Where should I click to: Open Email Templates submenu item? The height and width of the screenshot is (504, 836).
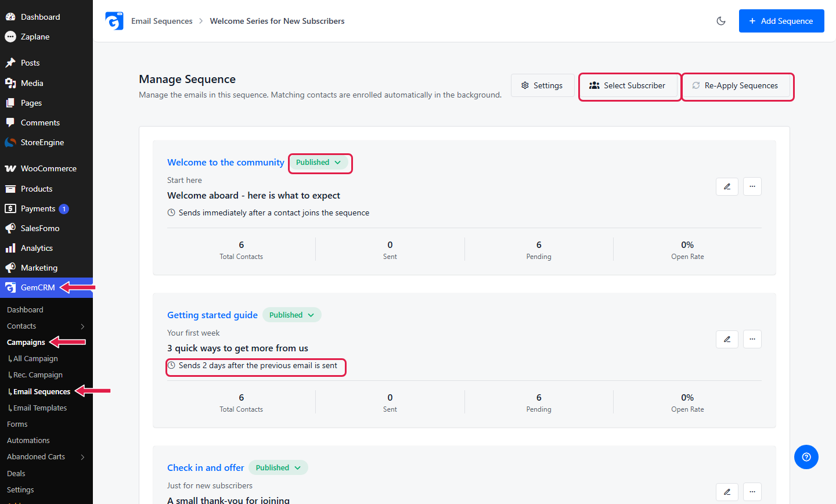[39, 408]
